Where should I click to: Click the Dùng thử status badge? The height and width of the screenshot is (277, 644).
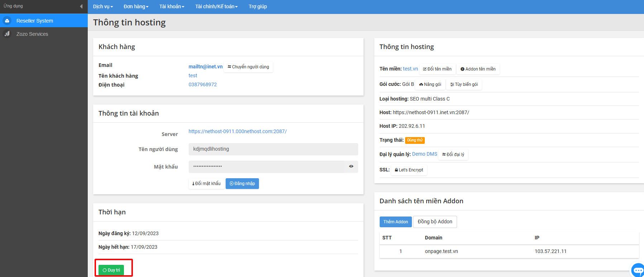415,140
